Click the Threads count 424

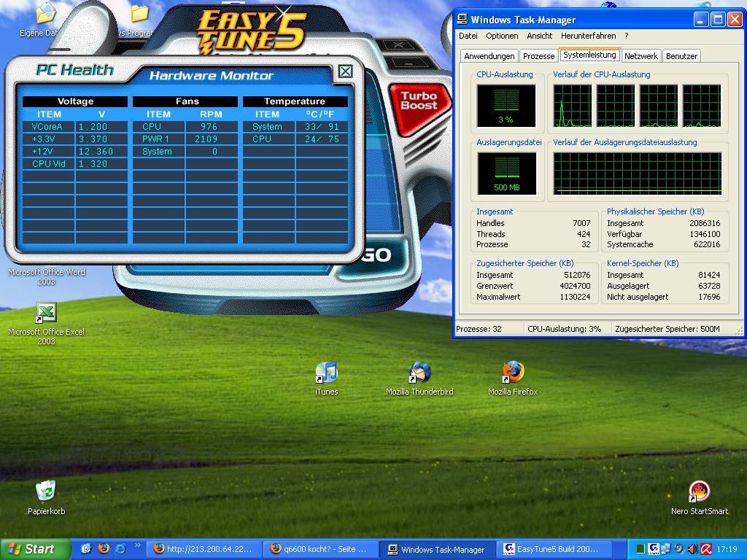584,234
